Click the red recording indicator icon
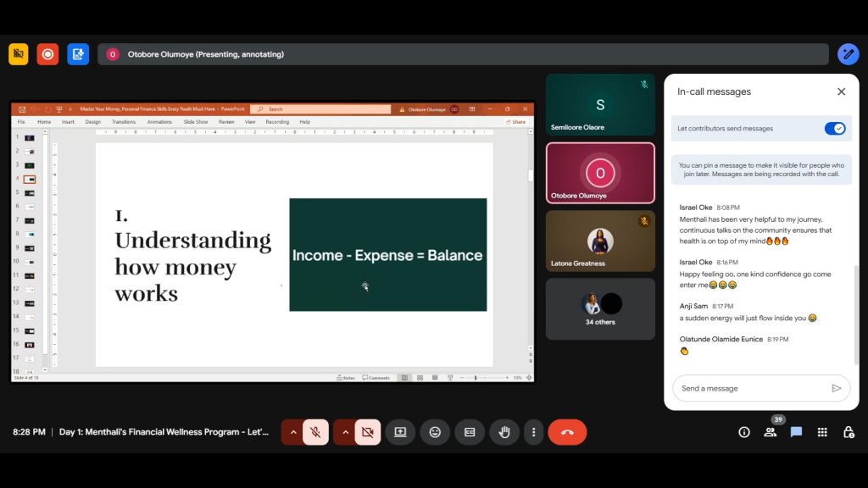 click(x=47, y=54)
